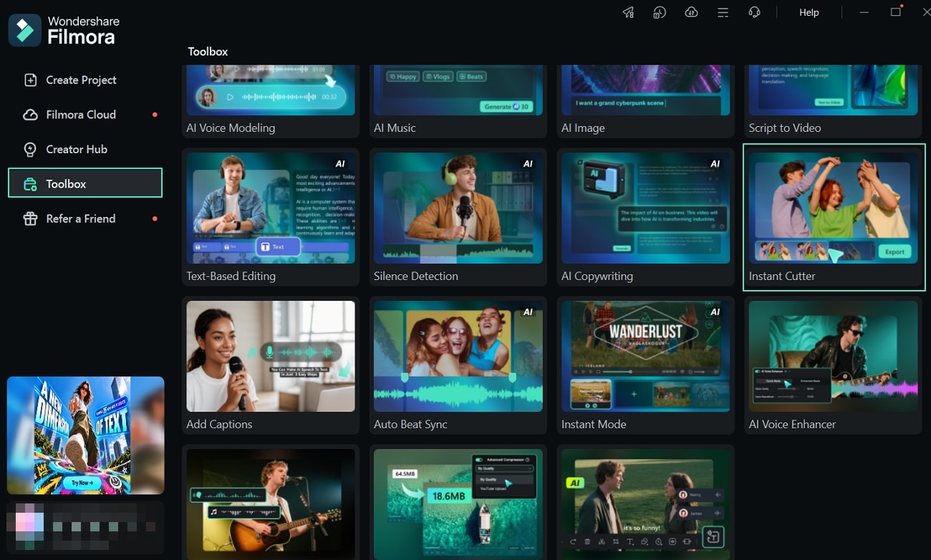Image resolution: width=931 pixels, height=560 pixels.
Task: Click the Try Now button on the promo banner
Action: coord(82,483)
